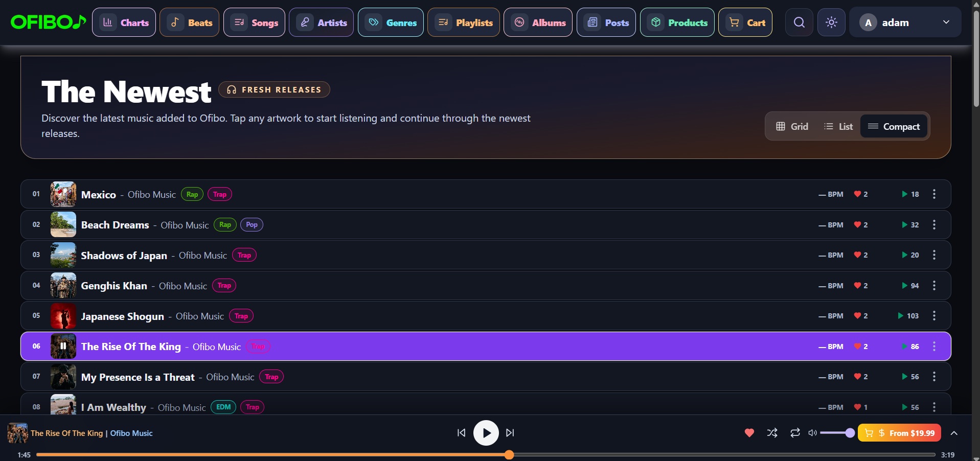Toggle the heart on Genghis Khan
Image resolution: width=980 pixels, height=461 pixels.
(857, 286)
